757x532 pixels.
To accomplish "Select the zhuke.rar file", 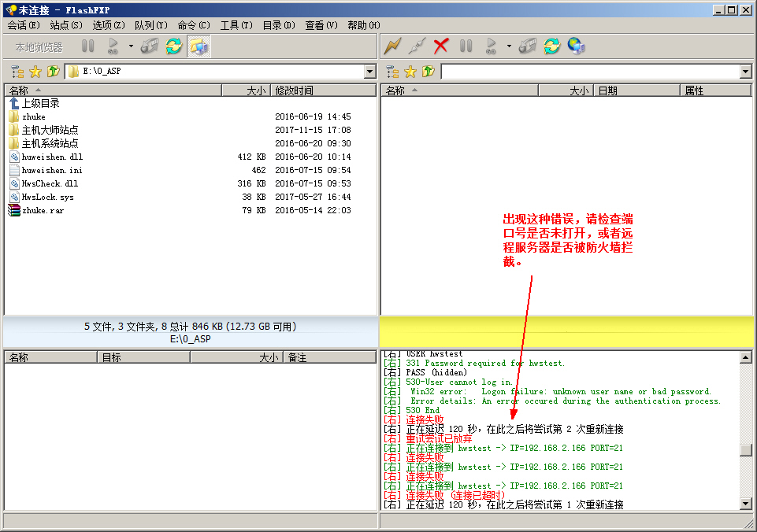I will [43, 210].
